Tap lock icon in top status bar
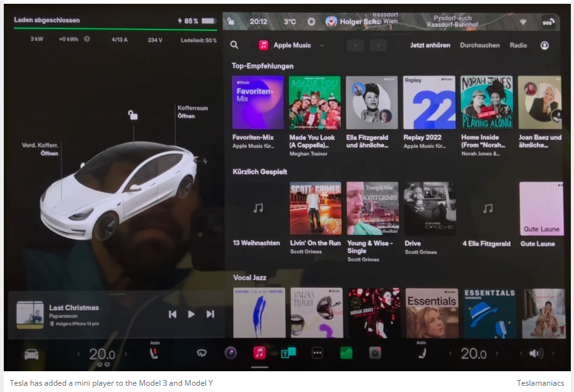This screenshot has width=574, height=392. coord(231,21)
